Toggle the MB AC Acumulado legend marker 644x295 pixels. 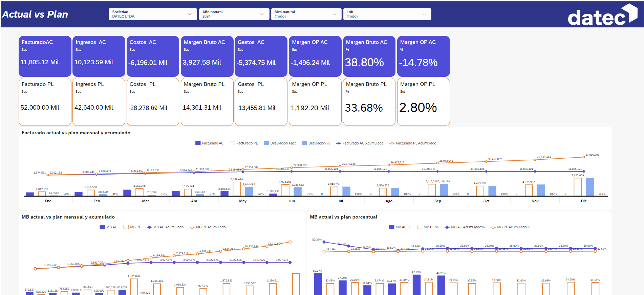(149, 227)
